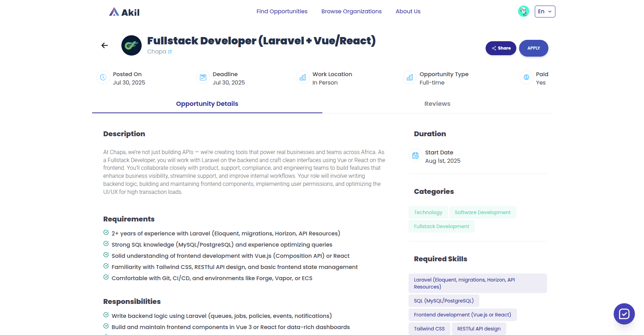This screenshot has width=644, height=335.
Task: Click the SQL (MySQL/PostgreSQL) skill chip
Action: (x=444, y=301)
